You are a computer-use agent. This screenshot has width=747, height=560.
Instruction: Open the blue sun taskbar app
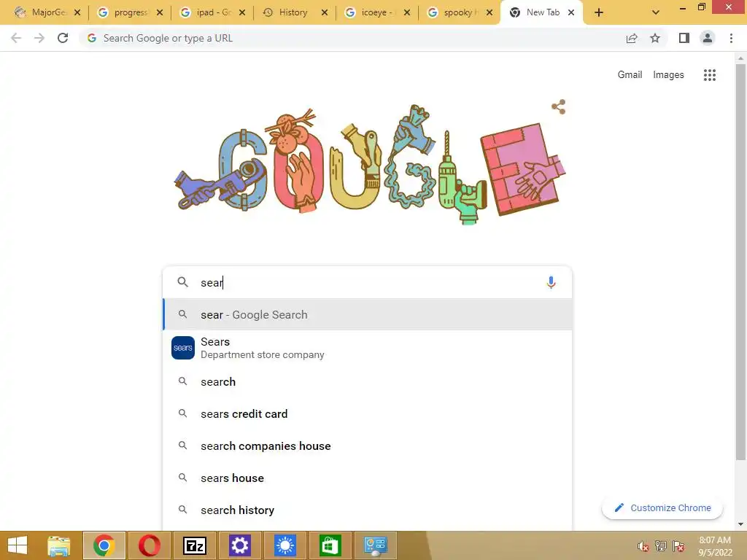click(x=285, y=545)
